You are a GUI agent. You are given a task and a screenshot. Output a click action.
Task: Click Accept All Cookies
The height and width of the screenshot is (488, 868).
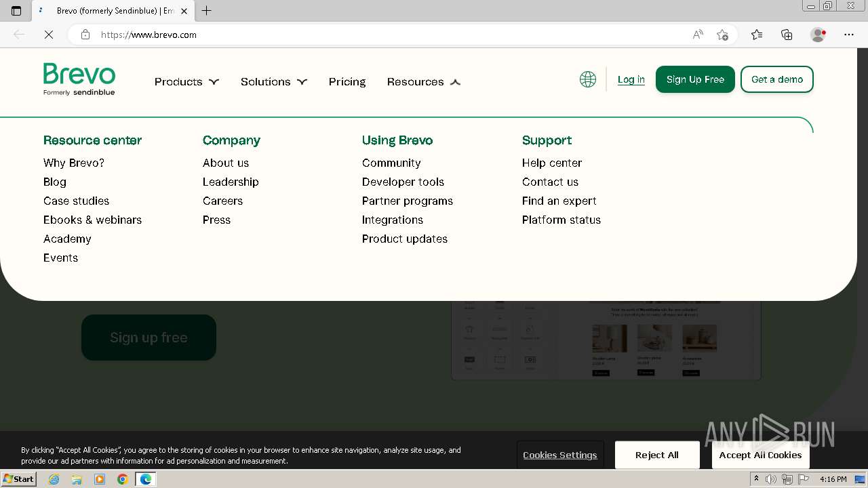tap(761, 455)
